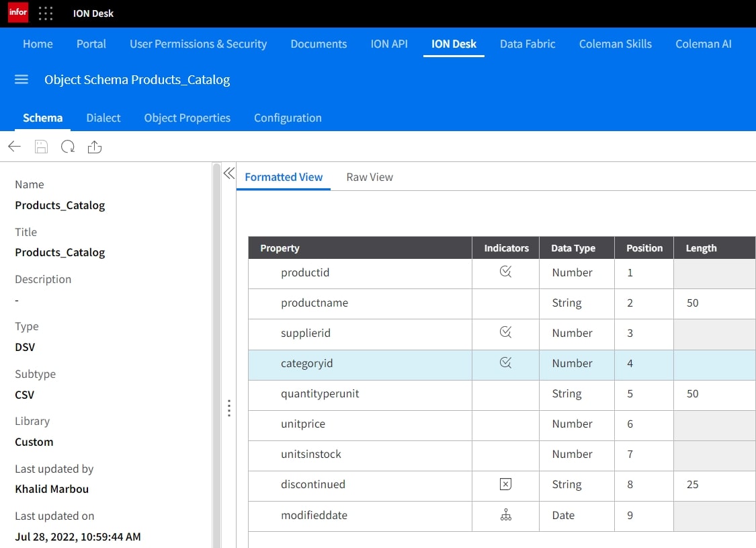Open the Portal menu

(91, 44)
